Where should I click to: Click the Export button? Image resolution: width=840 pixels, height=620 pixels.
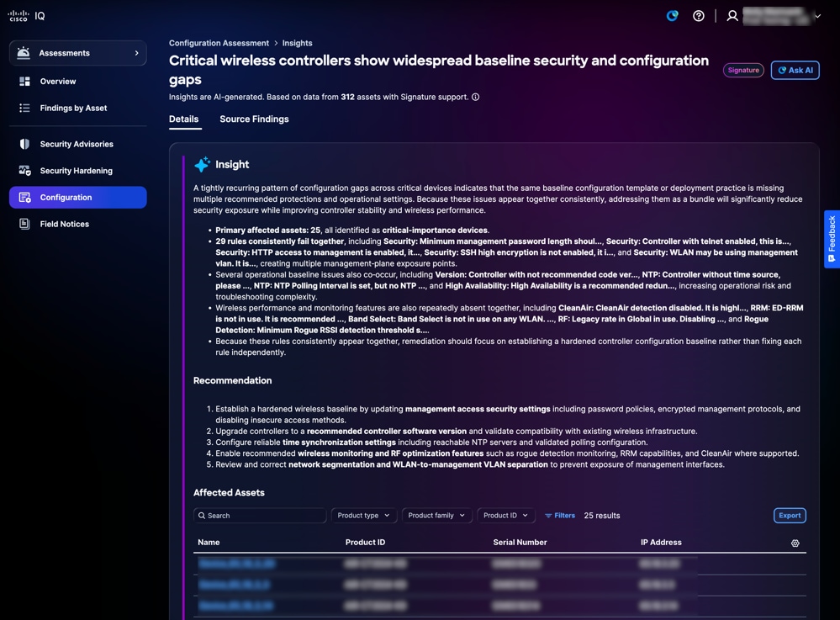790,516
